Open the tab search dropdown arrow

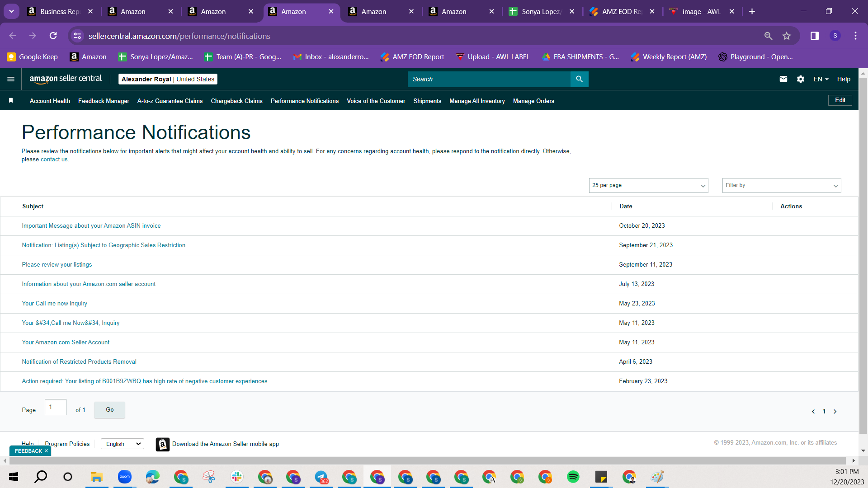click(x=11, y=11)
